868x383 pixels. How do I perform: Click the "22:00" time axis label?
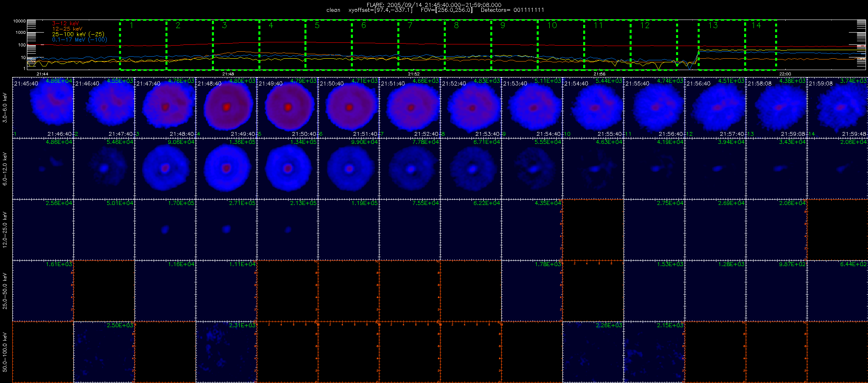[x=785, y=74]
